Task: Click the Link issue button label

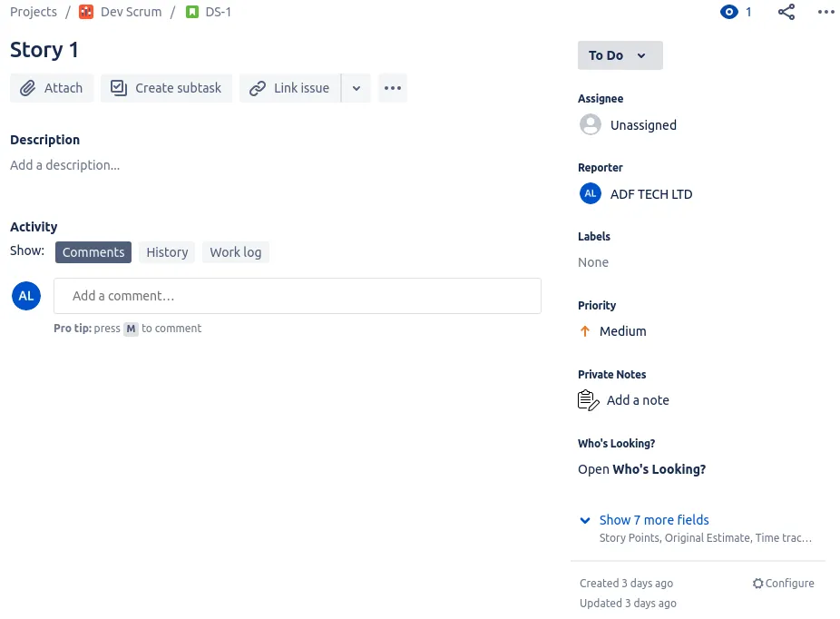Action: tap(301, 88)
